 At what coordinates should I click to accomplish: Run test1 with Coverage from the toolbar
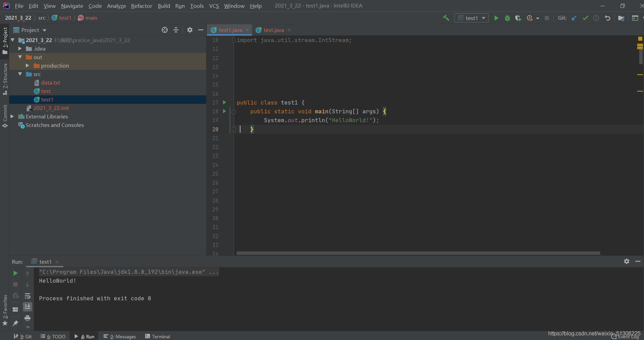pos(518,18)
